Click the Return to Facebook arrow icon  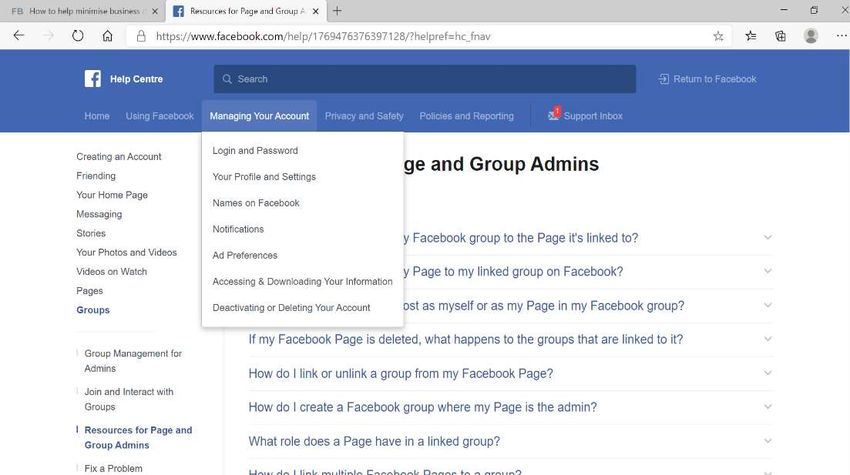coord(664,79)
